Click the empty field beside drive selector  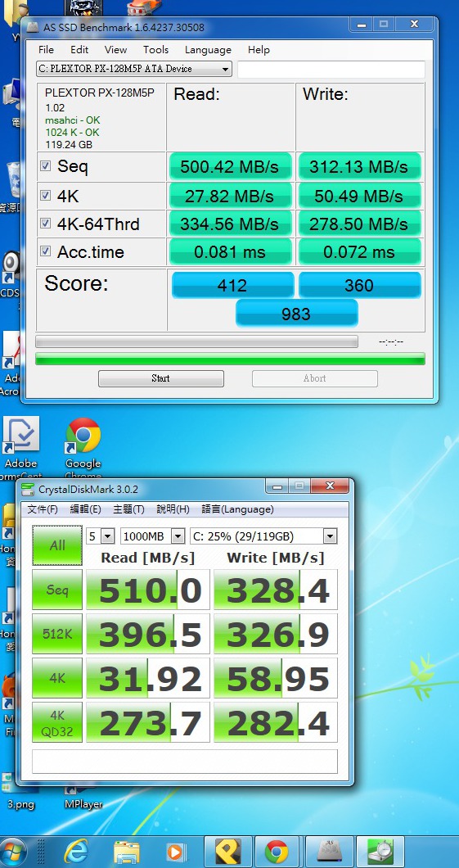331,70
